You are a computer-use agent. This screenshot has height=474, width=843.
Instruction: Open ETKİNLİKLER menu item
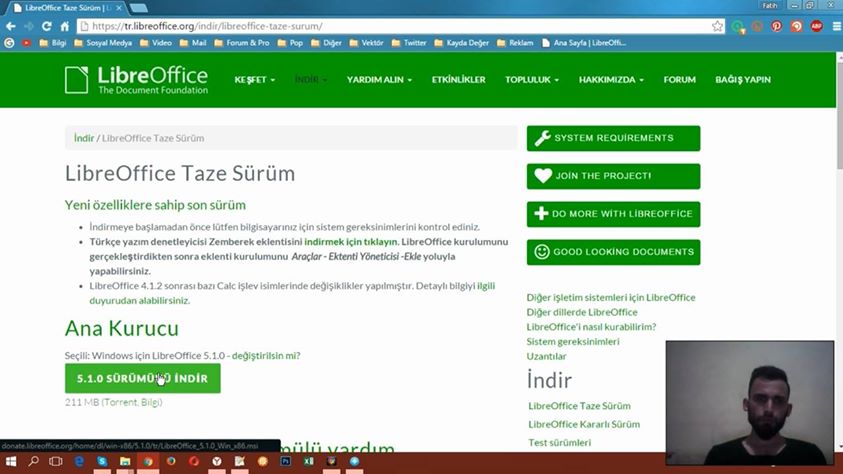pos(459,80)
